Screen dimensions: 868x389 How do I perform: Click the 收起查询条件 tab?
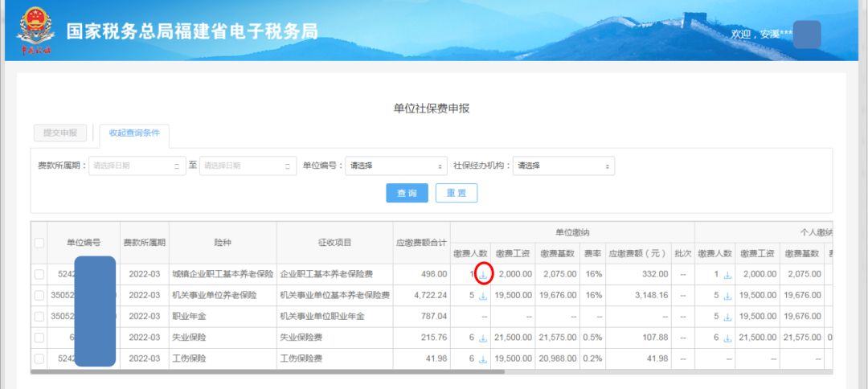point(134,133)
